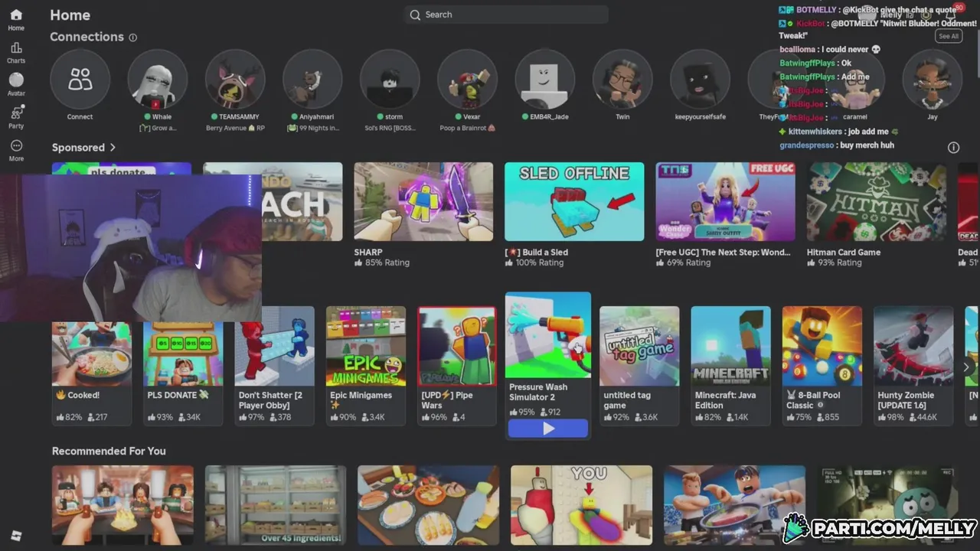Focus the Search input field
The width and height of the screenshot is (980, 551).
click(506, 15)
